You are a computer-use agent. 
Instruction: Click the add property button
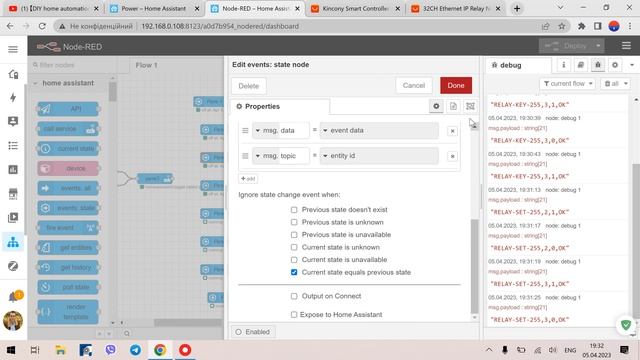(248, 178)
